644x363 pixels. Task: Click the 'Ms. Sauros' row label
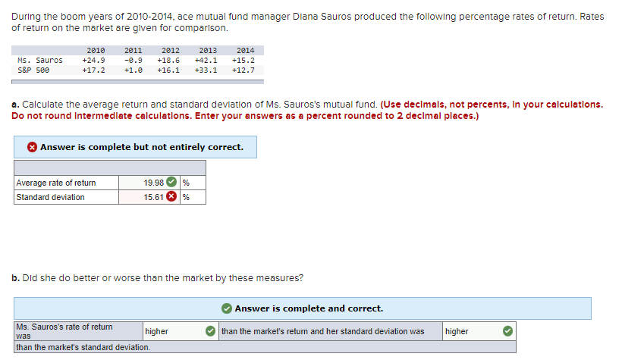(40, 61)
